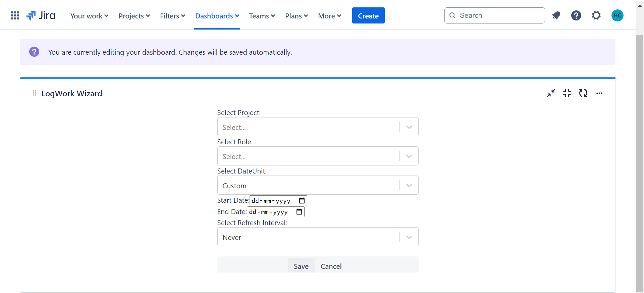Open the Select Refresh Interval dropdown
The height and width of the screenshot is (293, 644).
pyautogui.click(x=409, y=237)
